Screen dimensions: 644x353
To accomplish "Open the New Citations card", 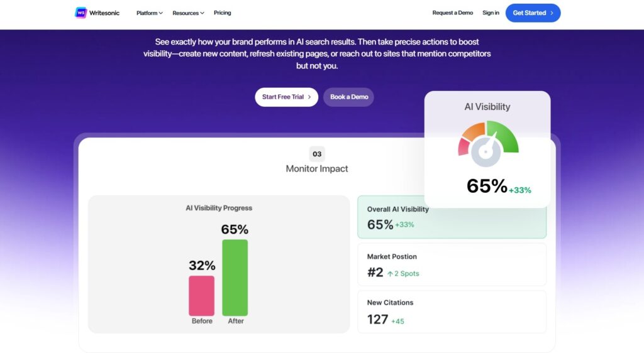I will 452,311.
